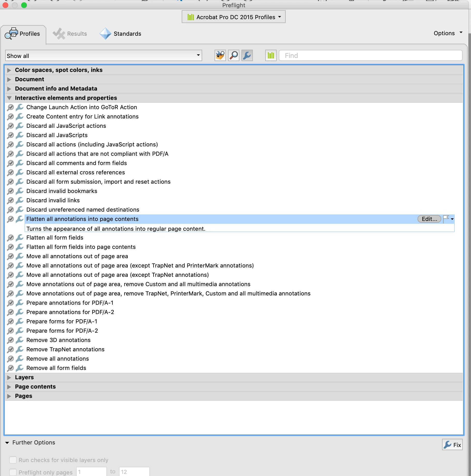Click wrench icon beside Discard all JavaScripts

[20, 135]
